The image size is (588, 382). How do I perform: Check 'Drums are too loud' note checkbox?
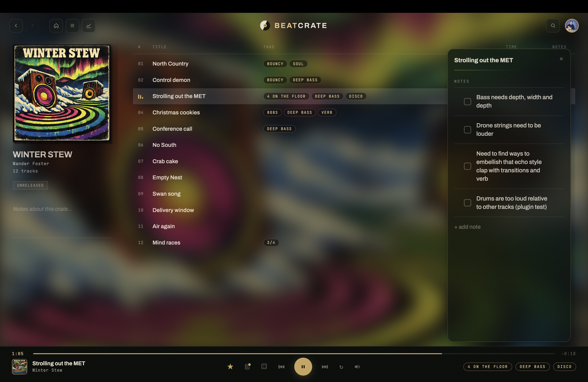click(x=467, y=203)
